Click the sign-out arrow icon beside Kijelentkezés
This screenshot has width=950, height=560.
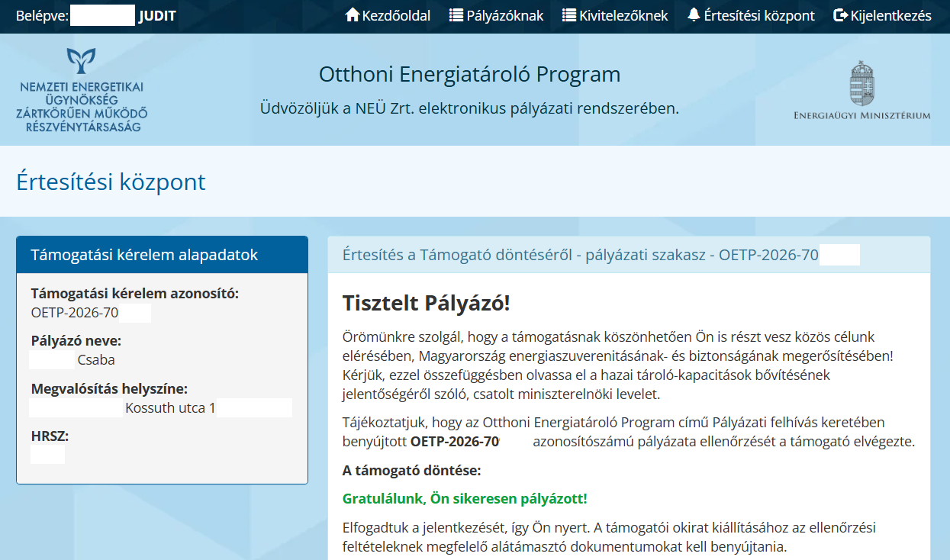click(840, 15)
